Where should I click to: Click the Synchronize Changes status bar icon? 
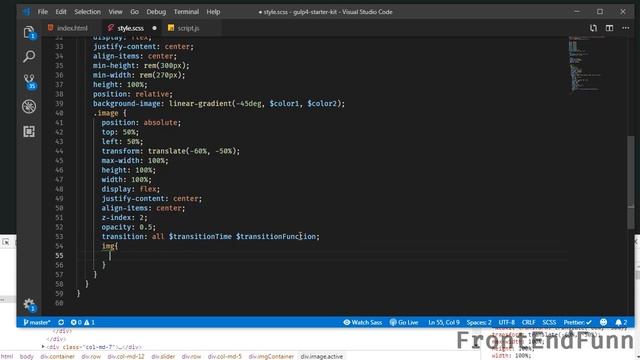[61, 322]
